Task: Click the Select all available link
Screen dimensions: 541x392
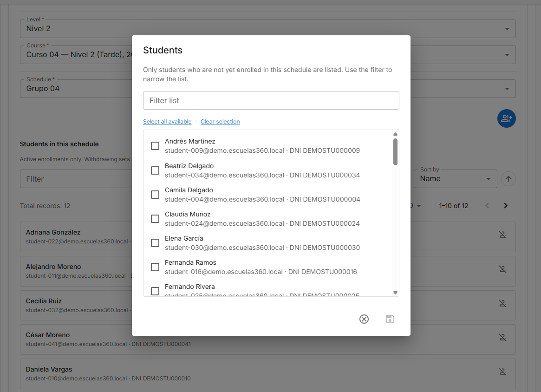Action: [x=167, y=122]
